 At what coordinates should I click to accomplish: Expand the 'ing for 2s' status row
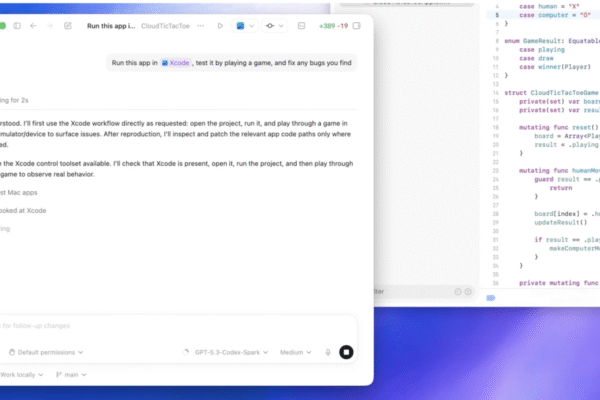(14, 100)
